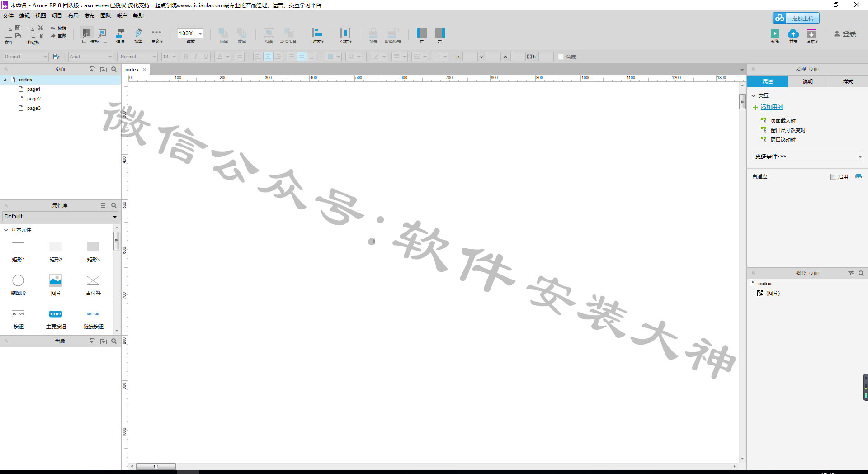
Task: Open the 文件 menu
Action: coord(8,16)
